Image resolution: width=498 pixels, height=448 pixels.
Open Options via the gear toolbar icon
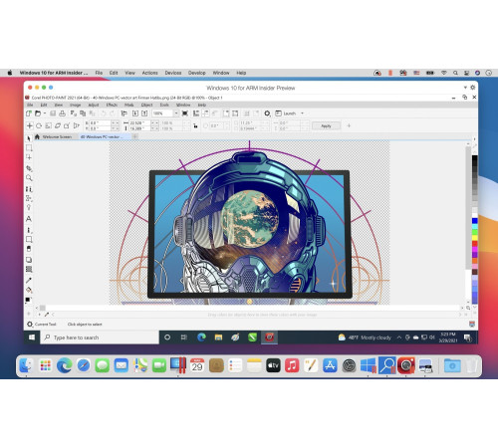(x=267, y=113)
